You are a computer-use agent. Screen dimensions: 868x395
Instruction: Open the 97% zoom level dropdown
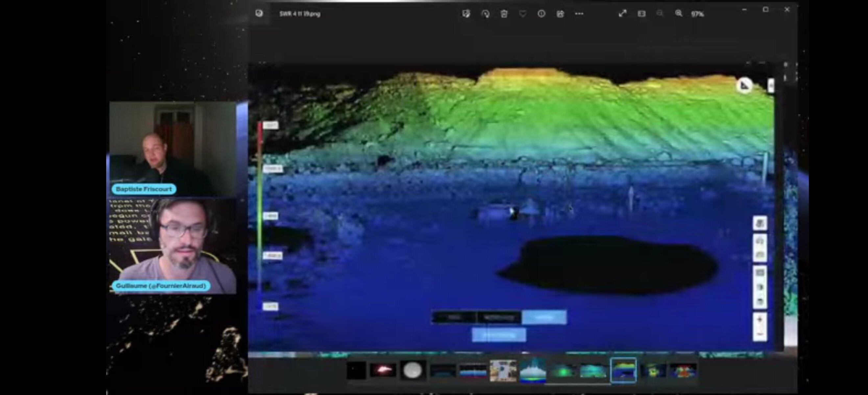tap(697, 14)
